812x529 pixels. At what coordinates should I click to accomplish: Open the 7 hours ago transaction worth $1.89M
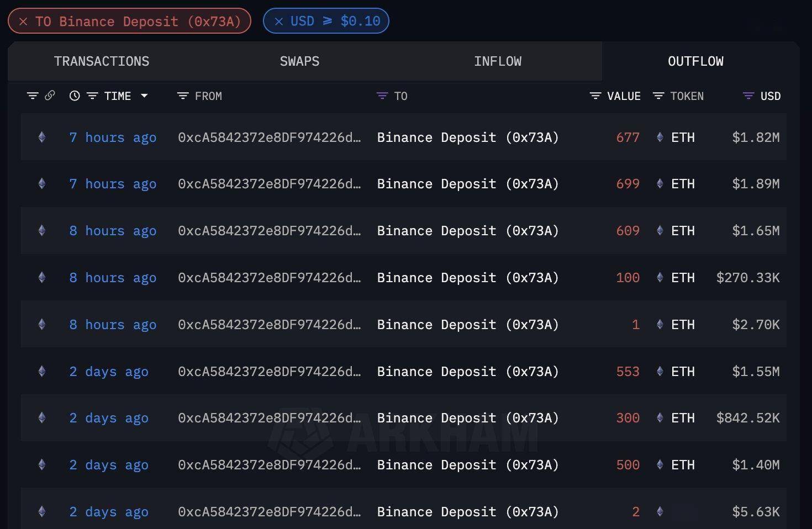[113, 184]
